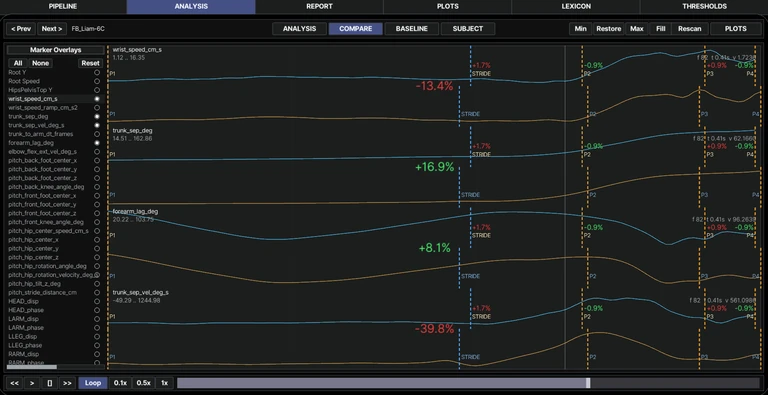Select the LLEG_disp list row
This screenshot has height=395, width=768.
click(55, 337)
